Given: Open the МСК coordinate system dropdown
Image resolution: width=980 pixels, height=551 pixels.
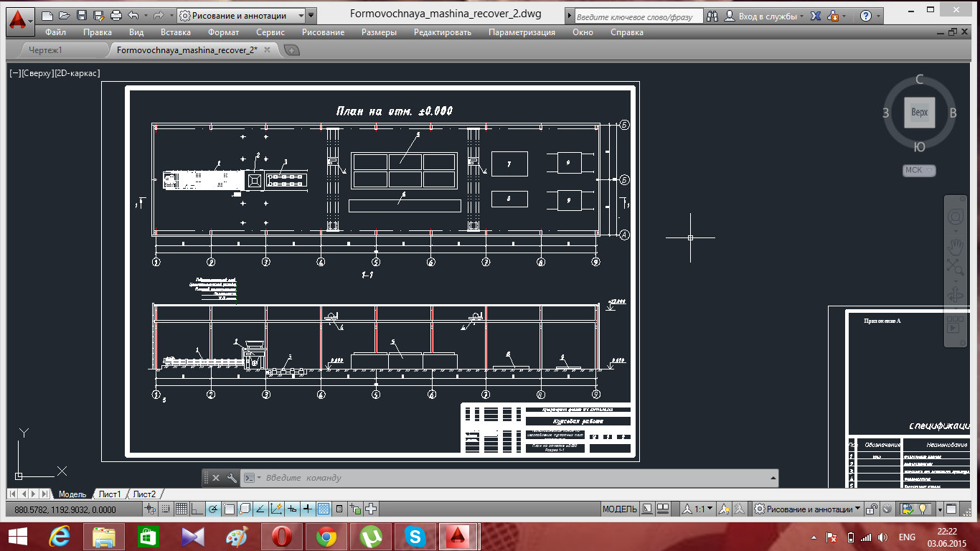Looking at the screenshot, I should (x=919, y=171).
